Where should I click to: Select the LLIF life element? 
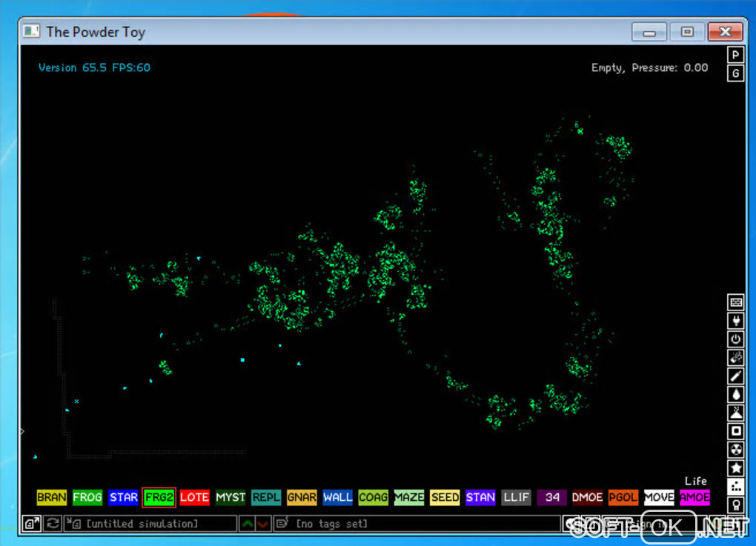tap(516, 497)
